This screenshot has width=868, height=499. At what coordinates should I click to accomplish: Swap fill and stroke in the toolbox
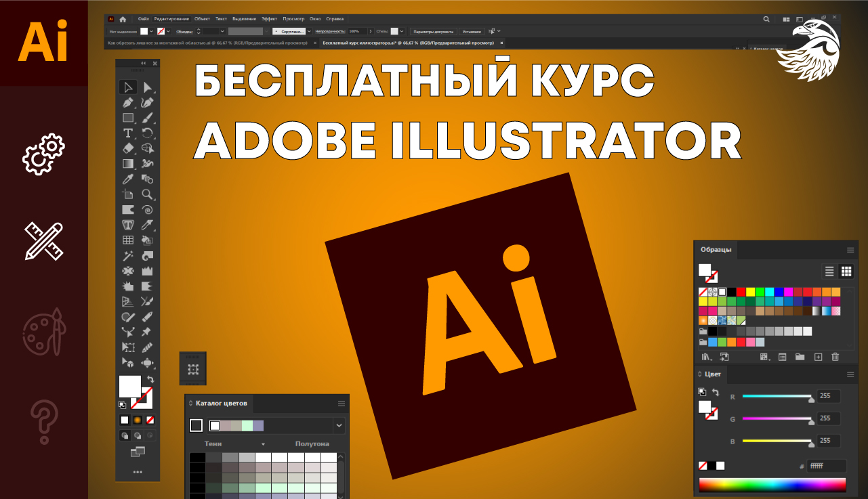(150, 380)
